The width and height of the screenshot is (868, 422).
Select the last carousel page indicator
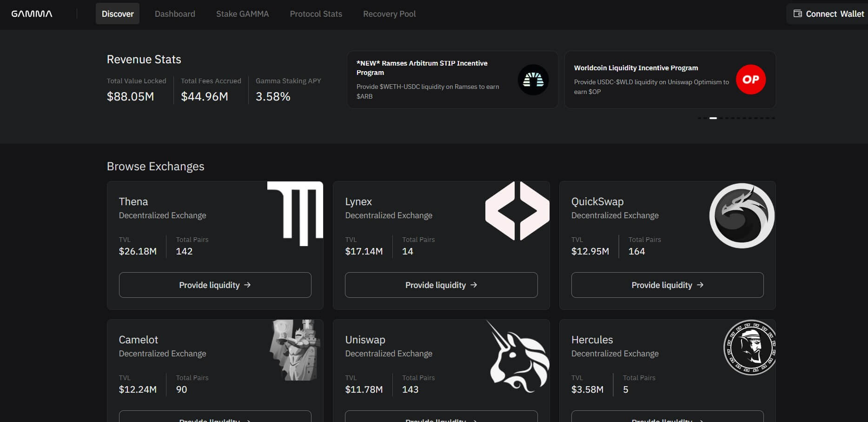click(x=773, y=118)
